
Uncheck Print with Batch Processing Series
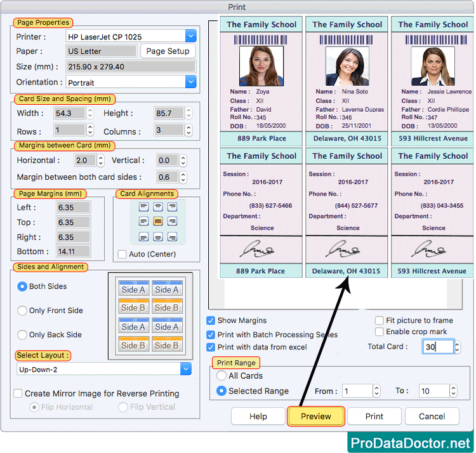coord(211,335)
